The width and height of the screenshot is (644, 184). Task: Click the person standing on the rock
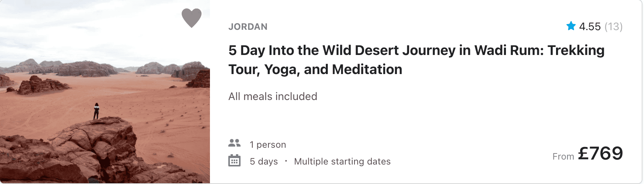point(96,111)
